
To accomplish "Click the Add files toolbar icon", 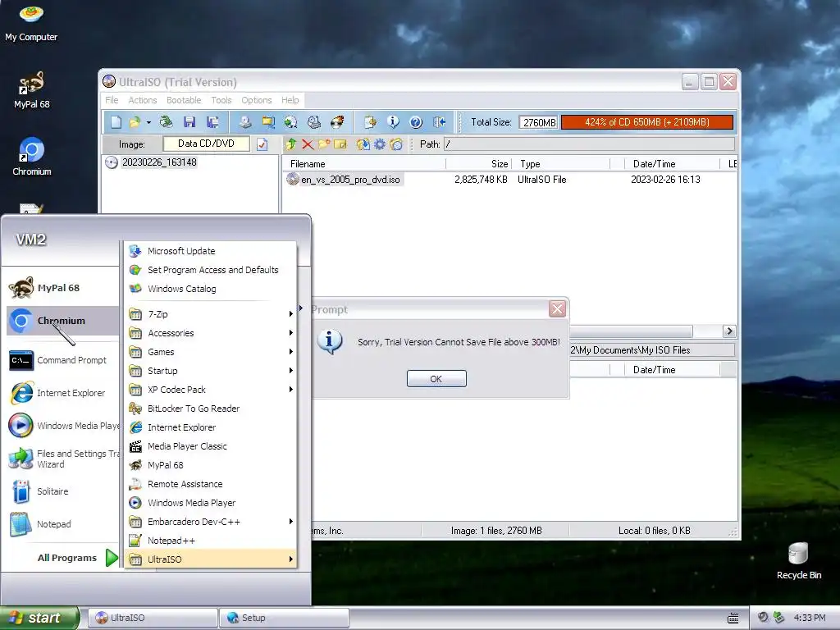I will (370, 122).
